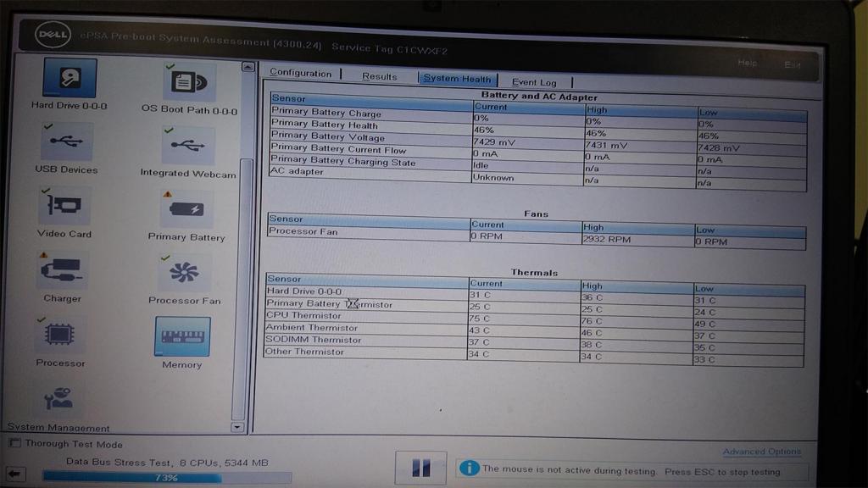Select the Memory module icon

[x=183, y=336]
